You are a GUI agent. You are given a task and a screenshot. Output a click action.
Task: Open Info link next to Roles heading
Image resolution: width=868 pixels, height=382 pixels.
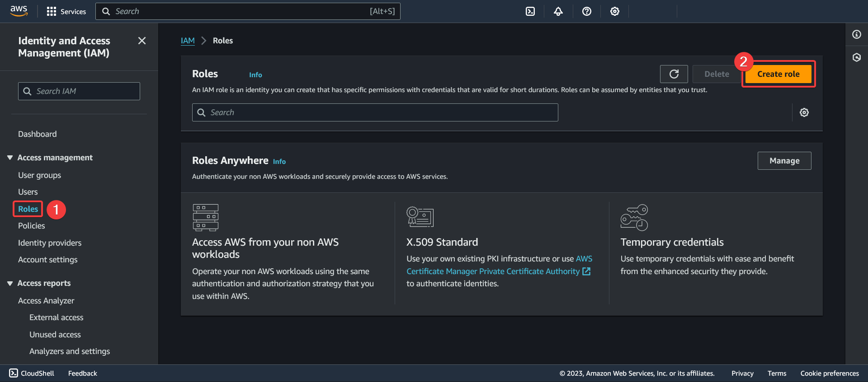[x=255, y=75]
